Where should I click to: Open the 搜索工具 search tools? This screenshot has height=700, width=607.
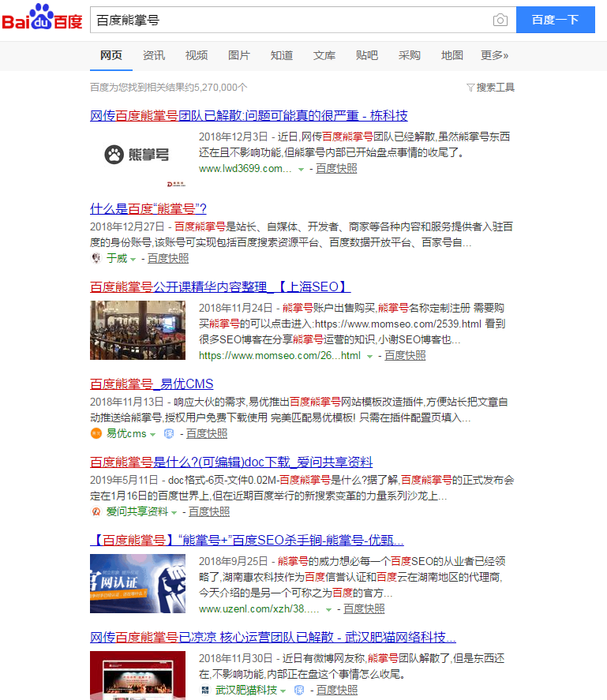[x=496, y=88]
